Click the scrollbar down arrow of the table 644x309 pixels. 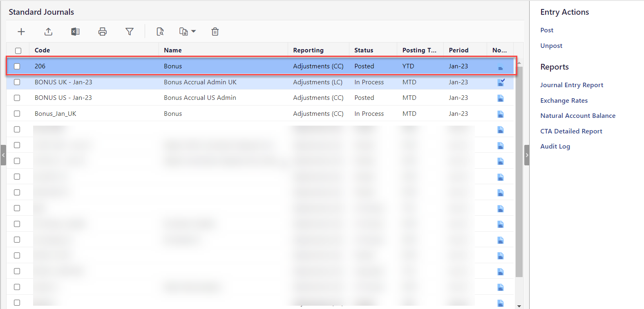pos(519,306)
